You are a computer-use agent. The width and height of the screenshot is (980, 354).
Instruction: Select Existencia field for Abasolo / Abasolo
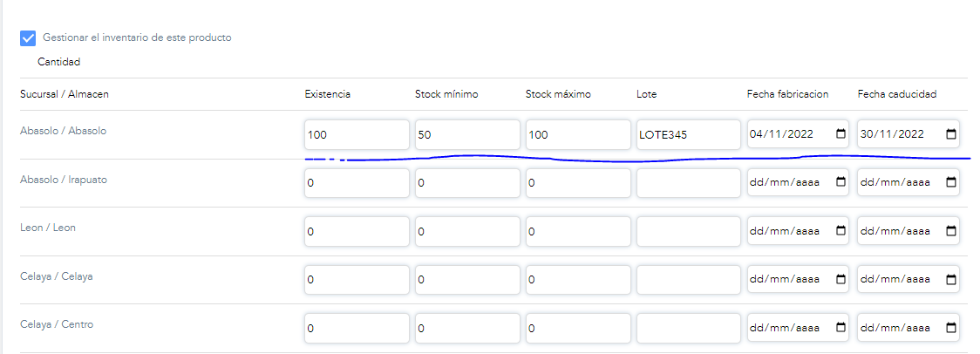point(357,134)
